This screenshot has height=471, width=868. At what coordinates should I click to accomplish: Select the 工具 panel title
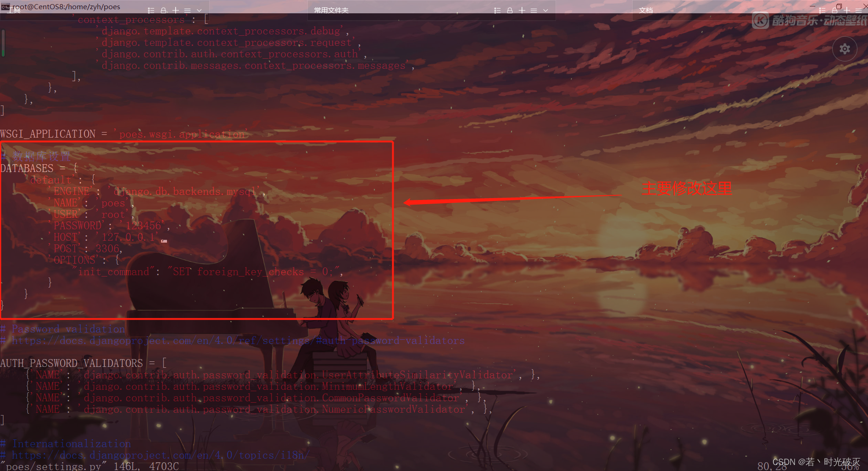[14, 11]
